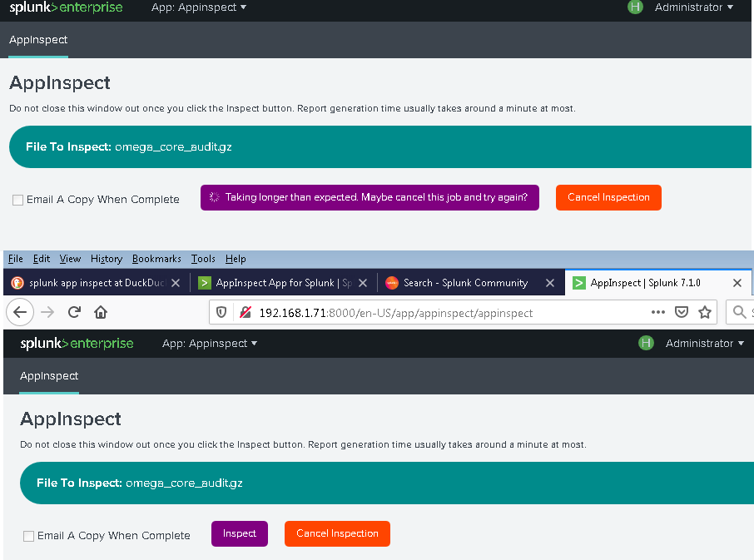
Task: Click the insecure connection lock icon
Action: [246, 312]
